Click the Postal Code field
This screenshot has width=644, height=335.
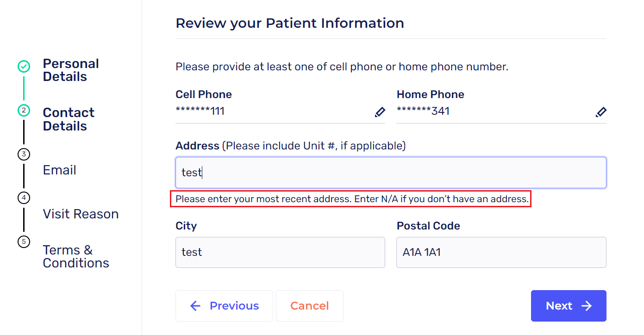point(501,253)
